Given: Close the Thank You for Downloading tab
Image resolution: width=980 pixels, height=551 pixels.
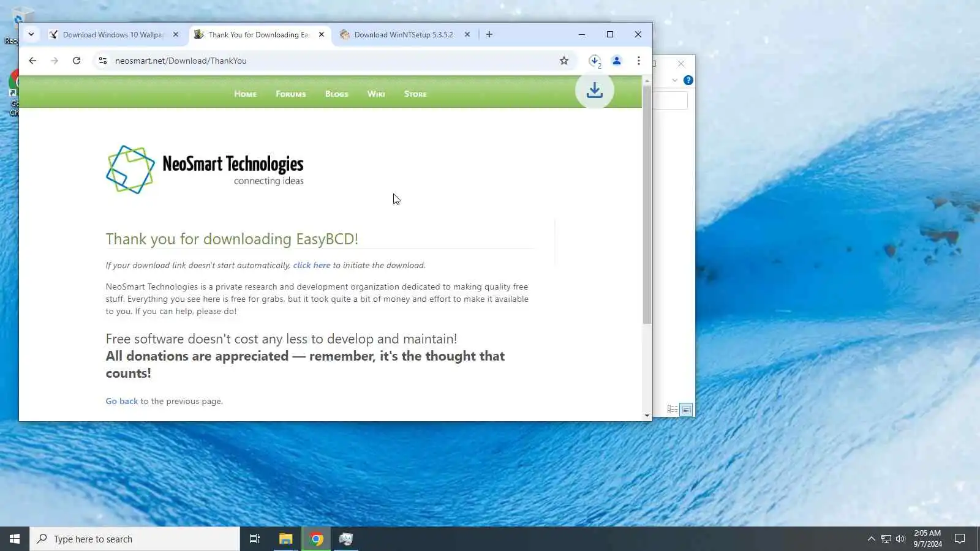Looking at the screenshot, I should 322,34.
